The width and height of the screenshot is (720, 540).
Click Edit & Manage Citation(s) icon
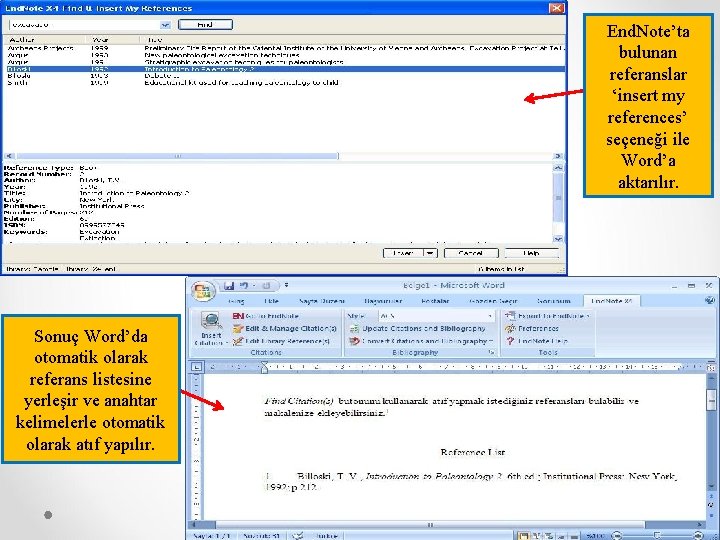click(x=237, y=329)
